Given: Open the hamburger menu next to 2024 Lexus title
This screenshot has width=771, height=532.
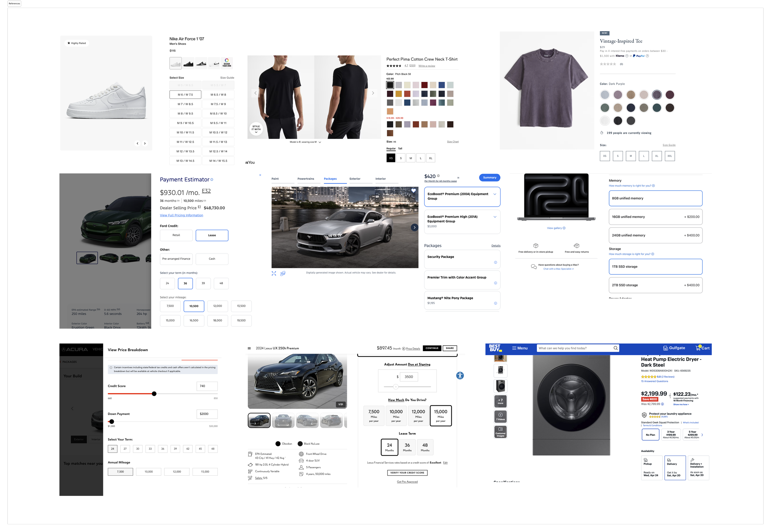Looking at the screenshot, I should [x=249, y=348].
